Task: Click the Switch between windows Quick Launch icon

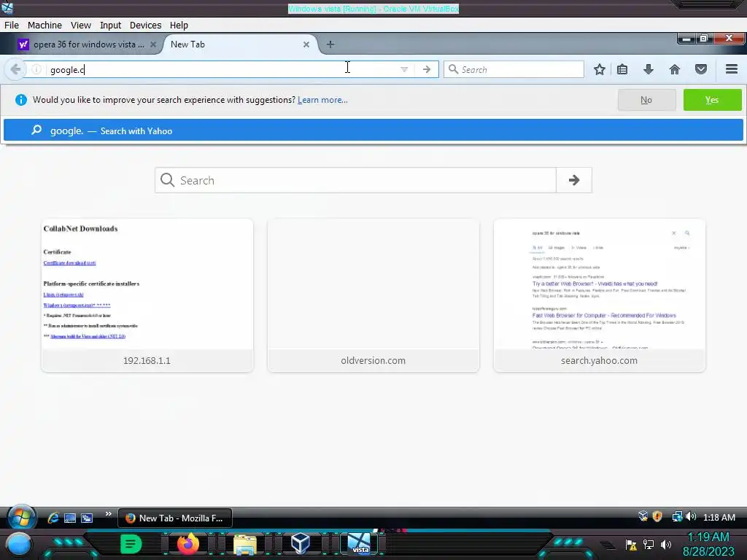Action: pos(87,518)
